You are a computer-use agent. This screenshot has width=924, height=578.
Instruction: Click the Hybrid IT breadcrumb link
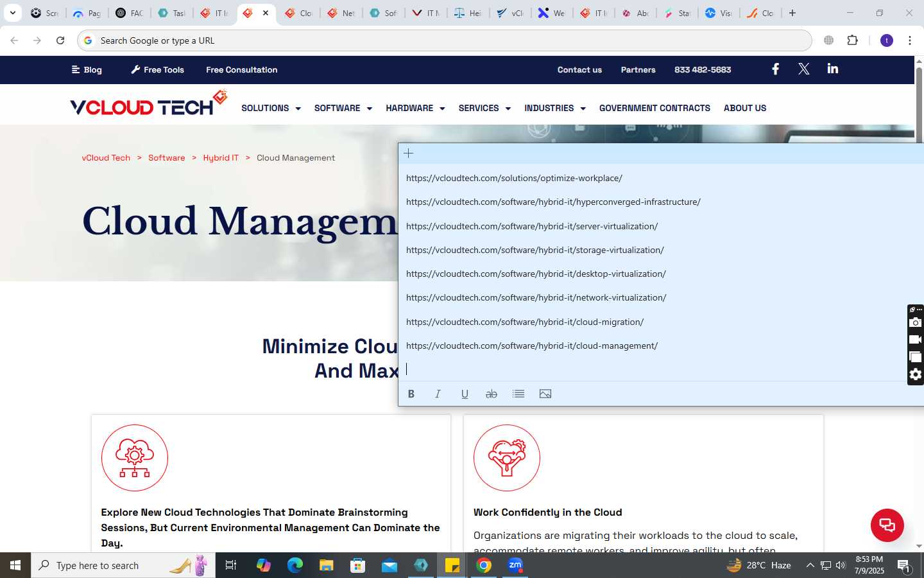[221, 157]
